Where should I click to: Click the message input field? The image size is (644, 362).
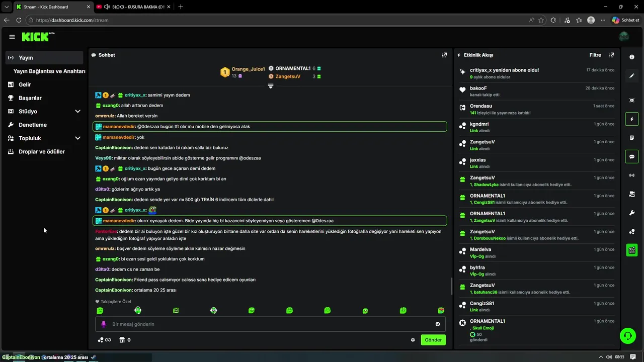tap(271, 324)
